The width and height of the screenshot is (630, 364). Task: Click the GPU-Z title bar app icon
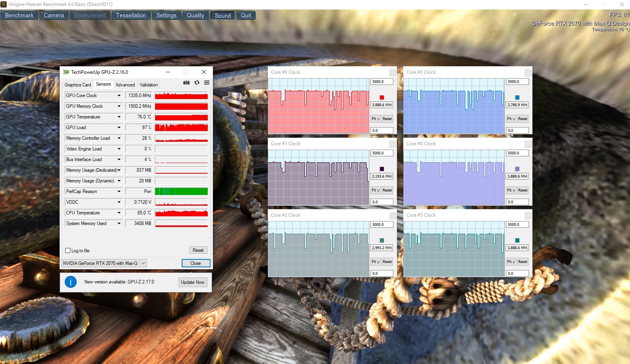pyautogui.click(x=66, y=72)
